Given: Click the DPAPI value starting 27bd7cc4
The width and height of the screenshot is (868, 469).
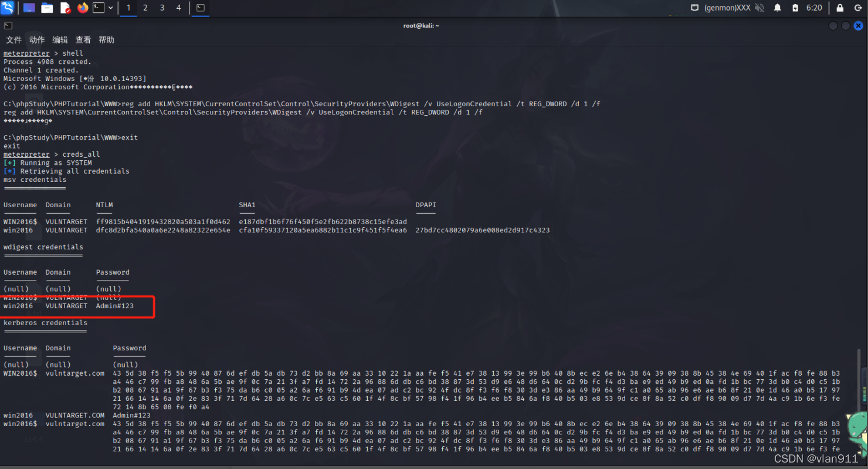Looking at the screenshot, I should coord(483,230).
